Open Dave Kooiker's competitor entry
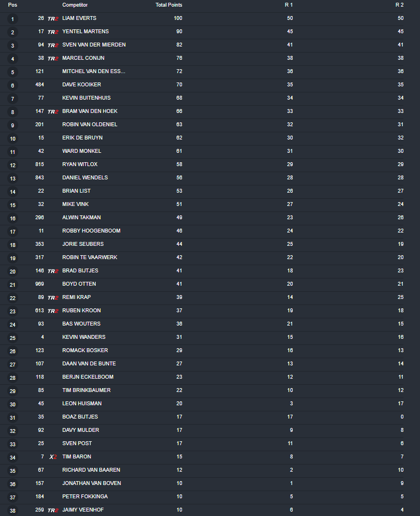The height and width of the screenshot is (516, 420). point(81,85)
